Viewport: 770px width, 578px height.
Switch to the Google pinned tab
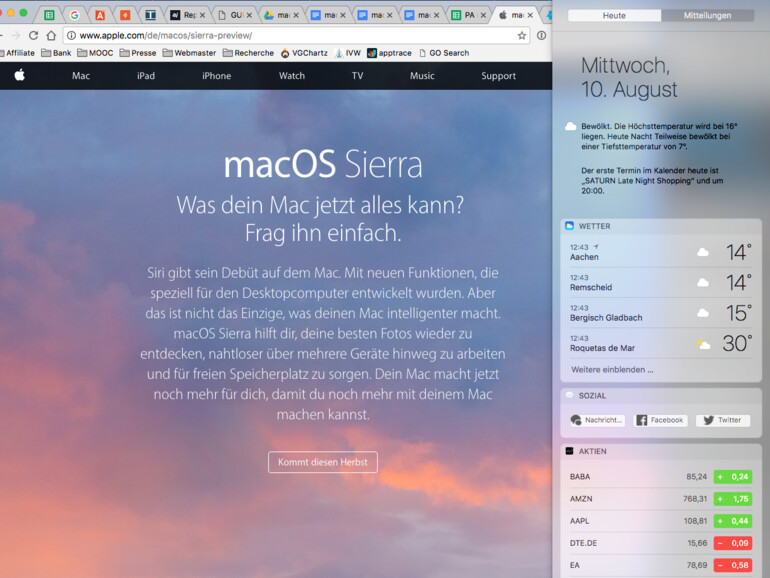point(75,15)
